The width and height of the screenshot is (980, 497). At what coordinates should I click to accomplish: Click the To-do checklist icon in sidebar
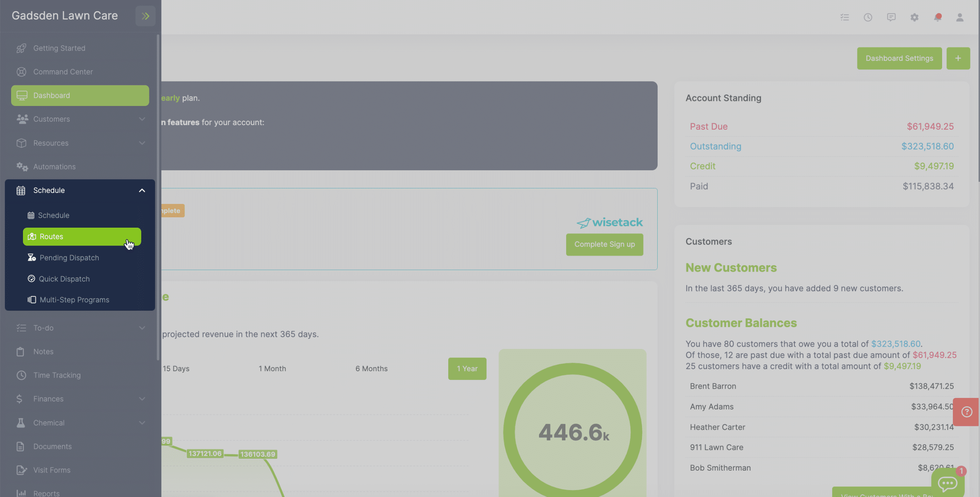click(x=21, y=328)
